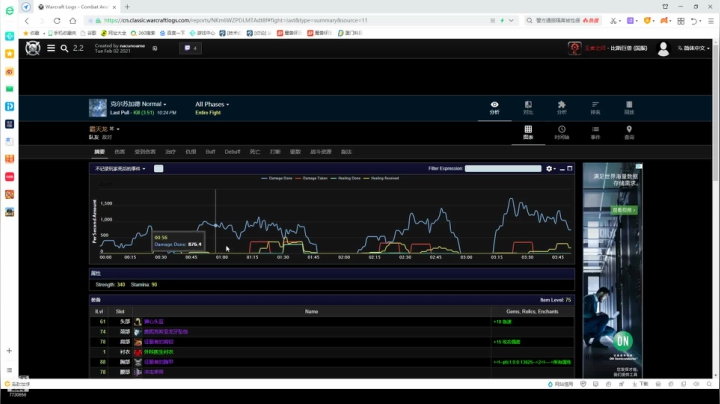Open the comments bubble button showing 4
Screen dimensions: 720x404
pyautogui.click(x=190, y=48)
